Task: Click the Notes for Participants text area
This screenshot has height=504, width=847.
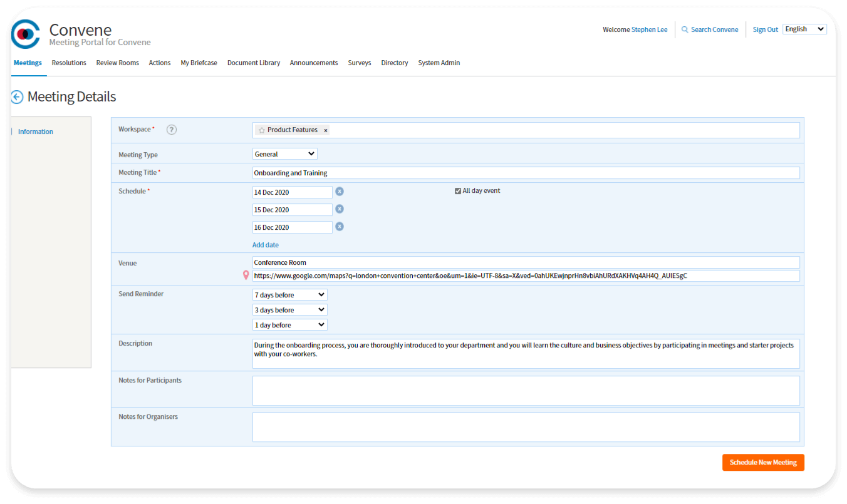Action: (526, 391)
